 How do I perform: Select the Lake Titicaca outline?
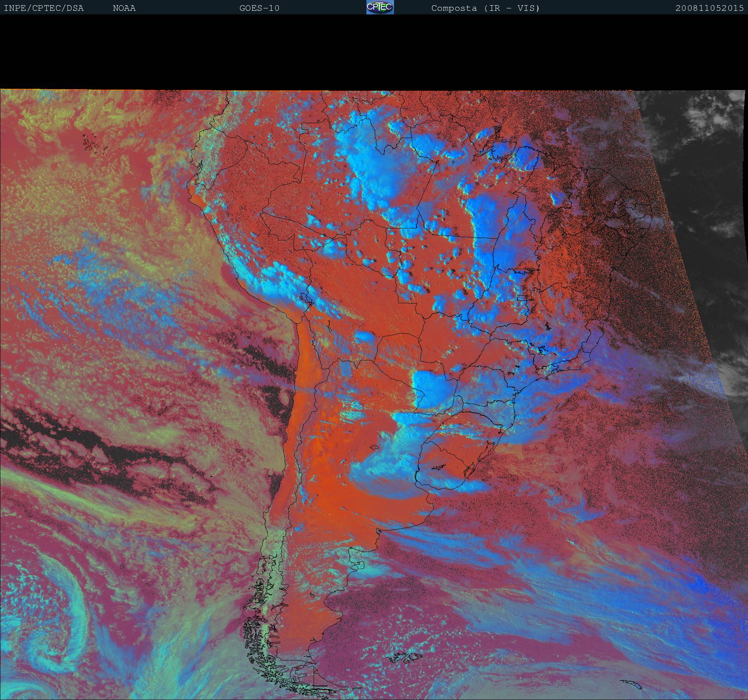306,299
